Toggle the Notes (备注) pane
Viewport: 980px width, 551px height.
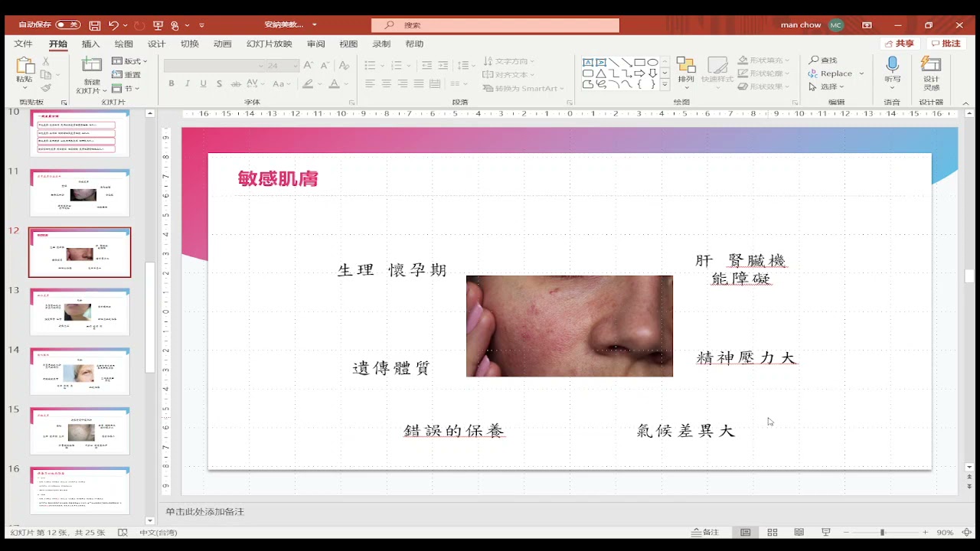(705, 532)
